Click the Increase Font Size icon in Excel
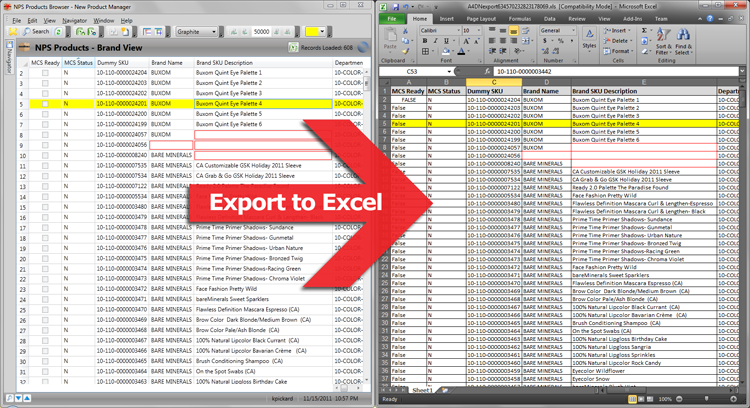This screenshot has width=750, height=408. click(466, 41)
